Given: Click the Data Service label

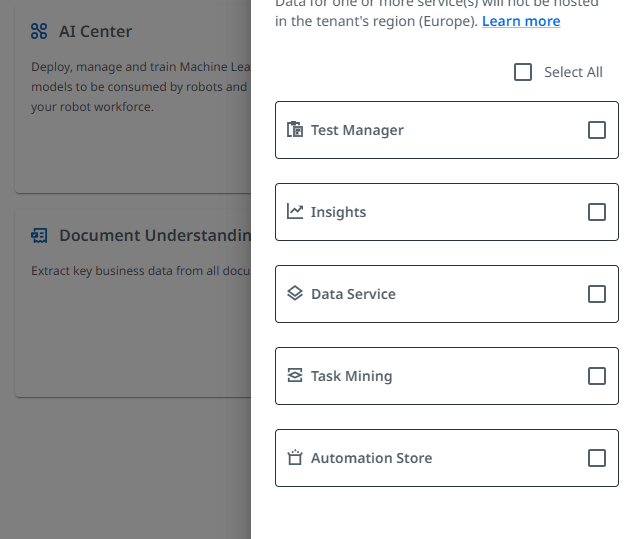Looking at the screenshot, I should click(x=353, y=294).
